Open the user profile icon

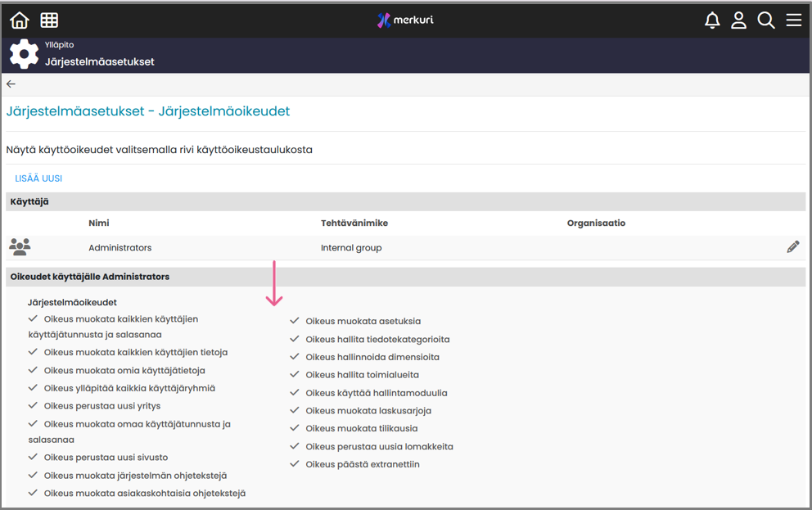point(738,20)
